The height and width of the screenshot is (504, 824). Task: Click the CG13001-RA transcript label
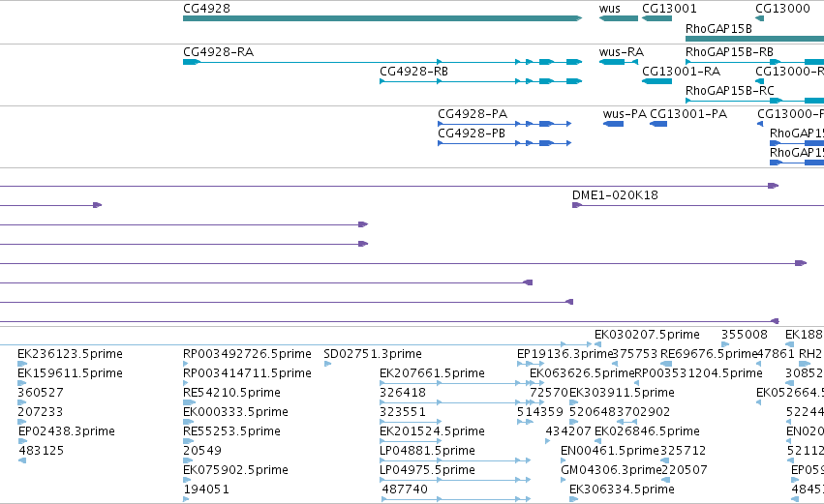pyautogui.click(x=681, y=72)
